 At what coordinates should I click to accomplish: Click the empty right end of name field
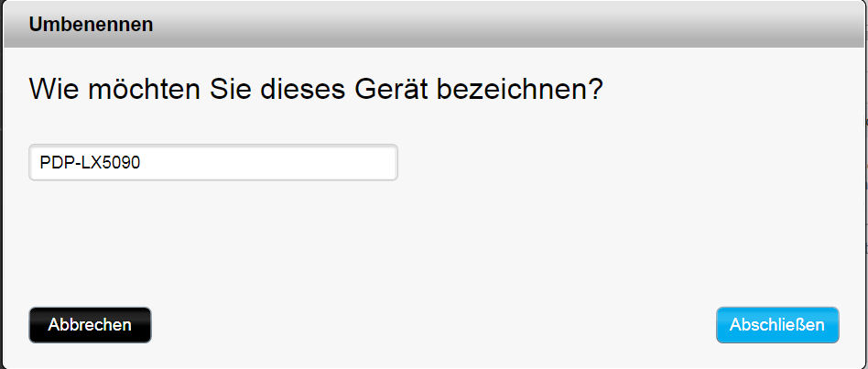[x=348, y=163]
